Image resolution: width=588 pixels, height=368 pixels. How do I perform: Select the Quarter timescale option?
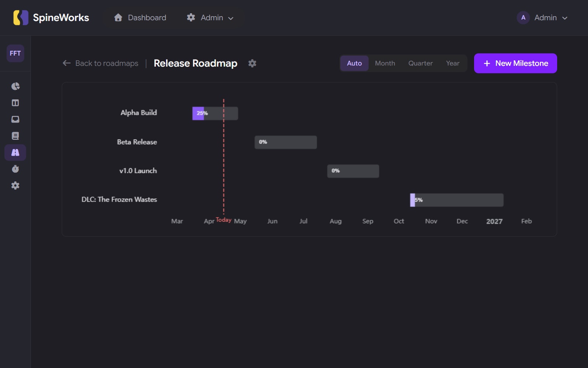click(420, 63)
